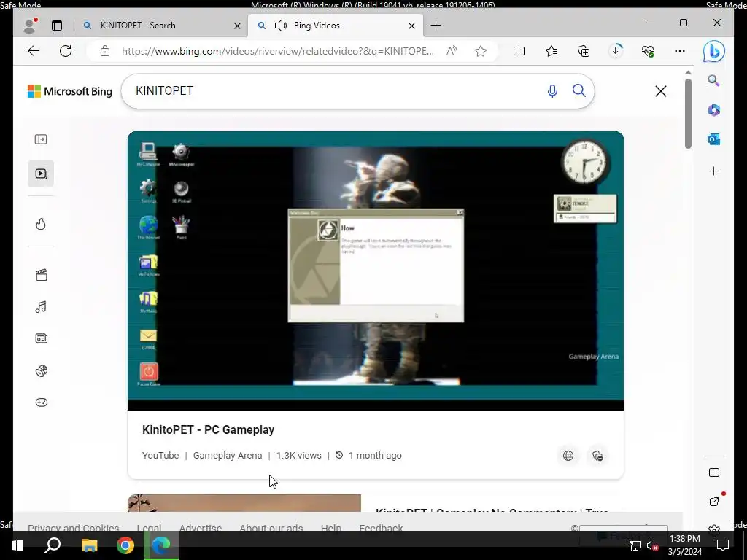Customize sidebar with plus icon
Viewport: 747px width, 560px height.
tap(713, 171)
